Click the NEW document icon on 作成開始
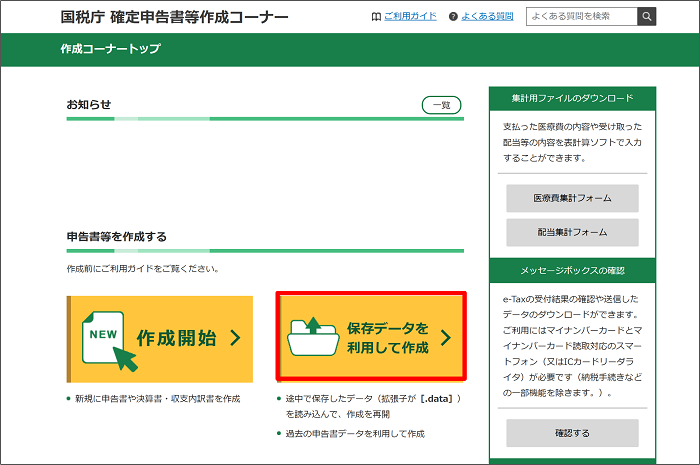This screenshot has height=465, width=700. (102, 339)
